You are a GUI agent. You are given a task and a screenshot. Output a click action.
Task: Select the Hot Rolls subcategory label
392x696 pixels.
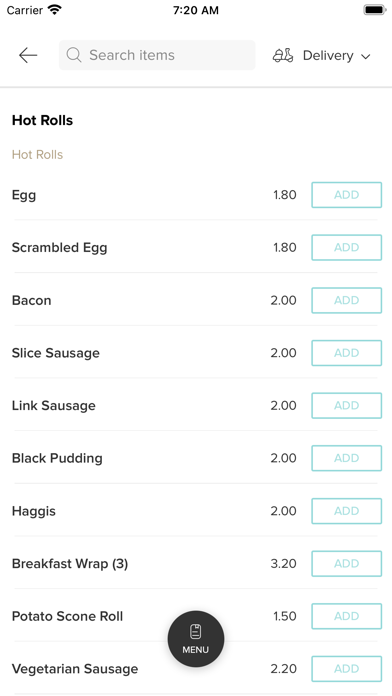(37, 154)
